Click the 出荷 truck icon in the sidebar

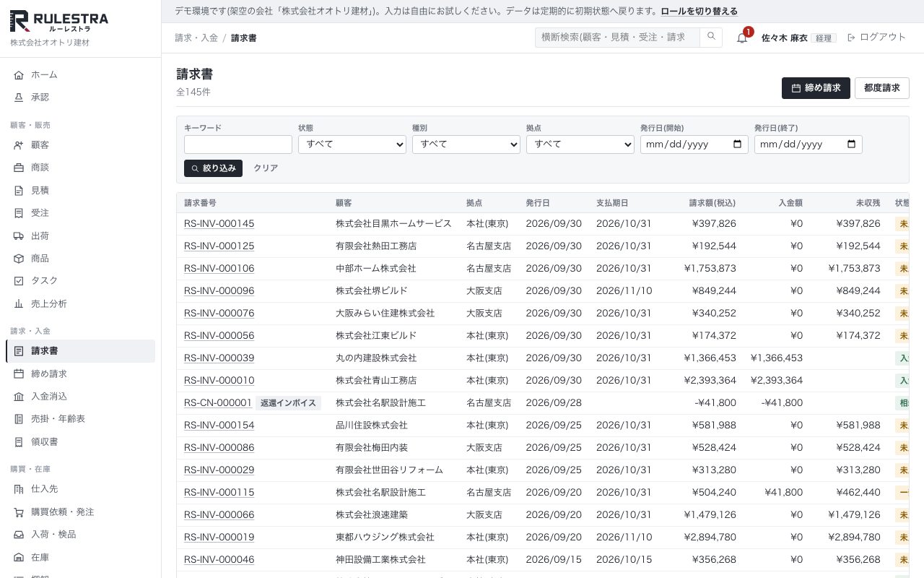click(x=19, y=236)
